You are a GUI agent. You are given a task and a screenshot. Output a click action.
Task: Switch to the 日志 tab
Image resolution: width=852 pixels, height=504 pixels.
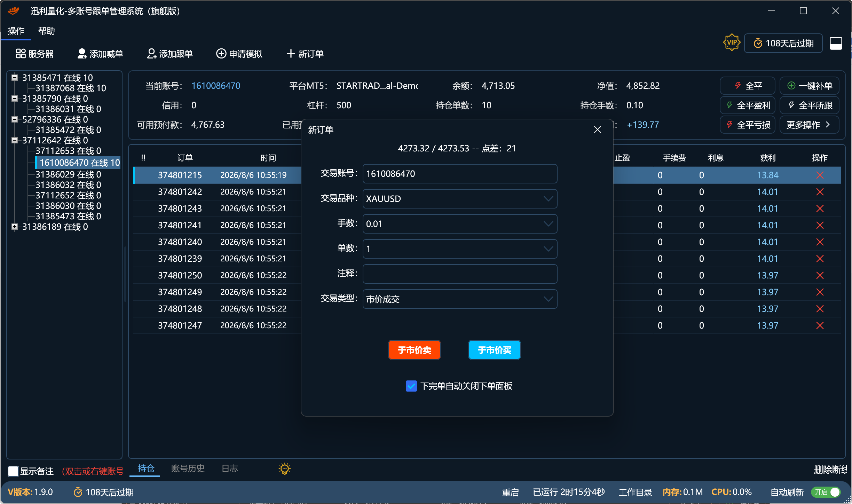click(230, 469)
